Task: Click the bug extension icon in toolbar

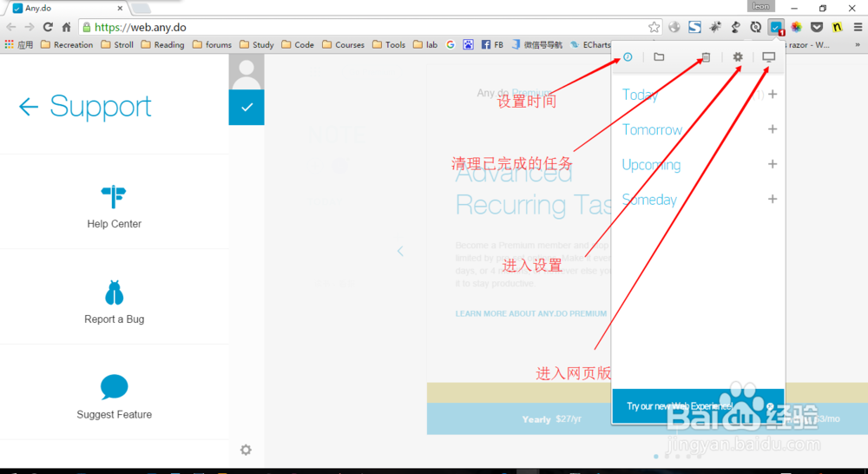Action: pos(715,27)
